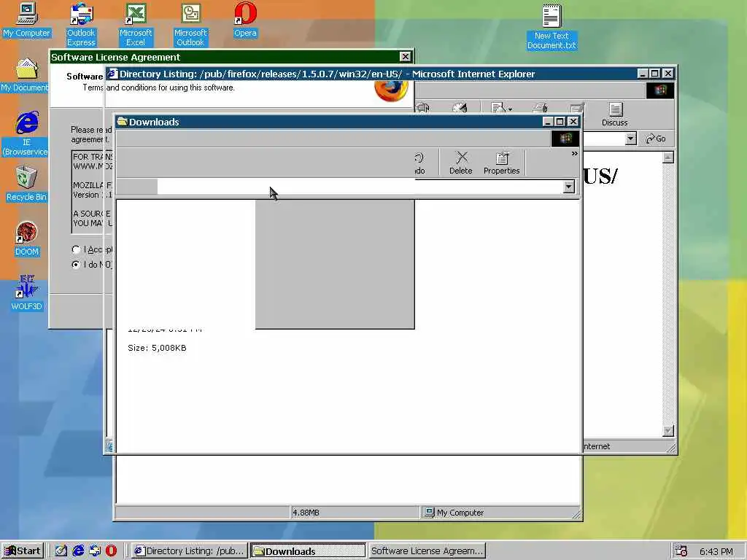
Task: Click the Go button in Internet Explorer
Action: (656, 139)
